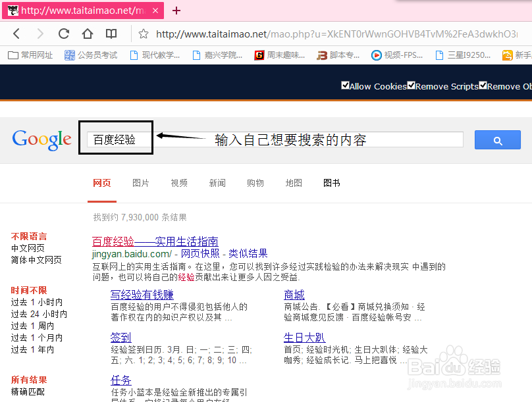The width and height of the screenshot is (532, 402).
Task: Switch to the 地图 search tab
Action: (294, 183)
